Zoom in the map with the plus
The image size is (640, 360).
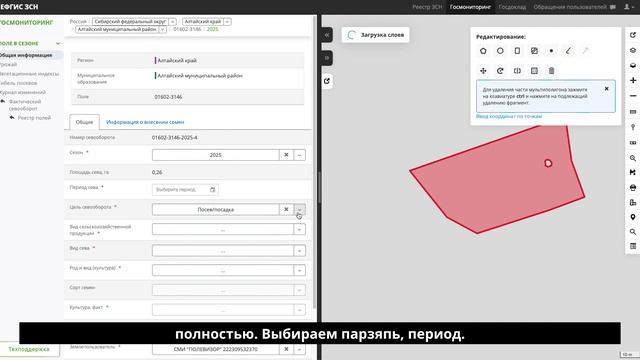[x=633, y=80]
